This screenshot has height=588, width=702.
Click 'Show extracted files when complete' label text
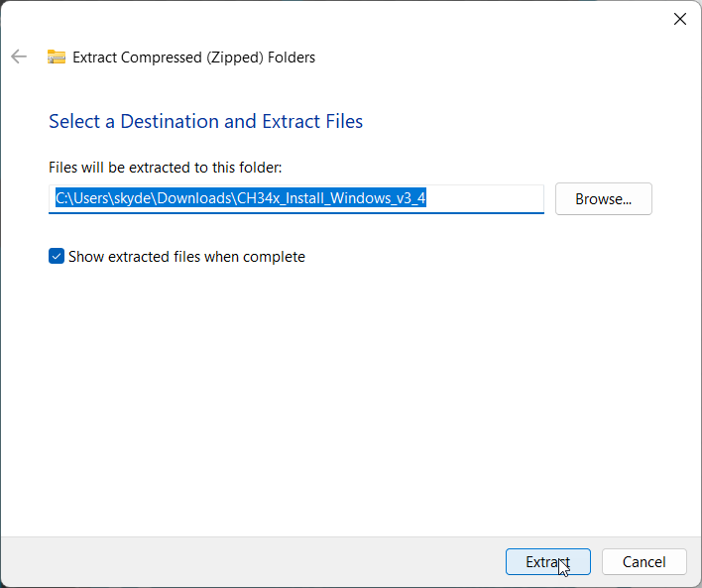pyautogui.click(x=186, y=257)
